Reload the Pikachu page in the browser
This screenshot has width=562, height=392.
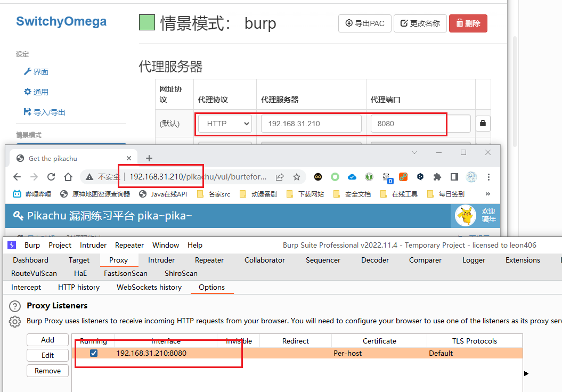[51, 177]
